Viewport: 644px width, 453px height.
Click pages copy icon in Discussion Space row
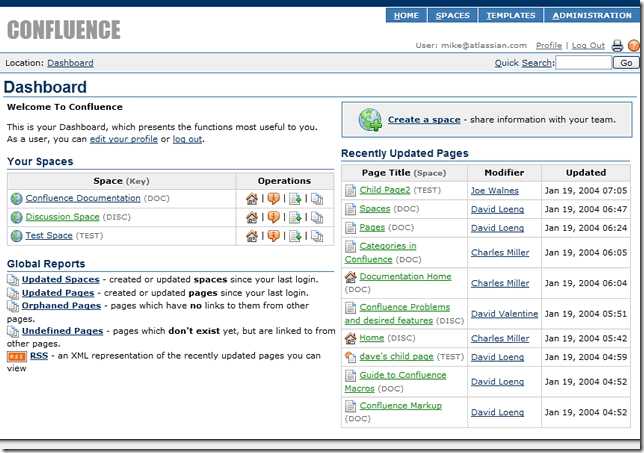click(x=317, y=218)
